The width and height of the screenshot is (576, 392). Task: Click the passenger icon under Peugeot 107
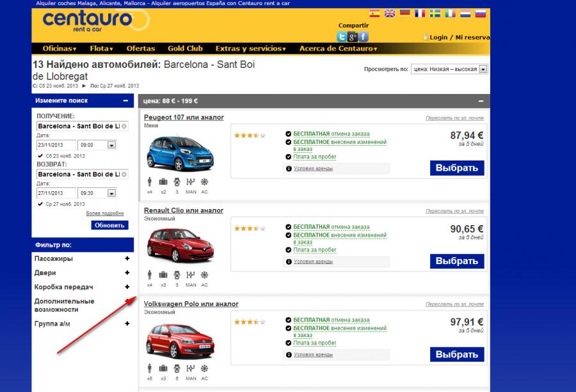pyautogui.click(x=150, y=182)
